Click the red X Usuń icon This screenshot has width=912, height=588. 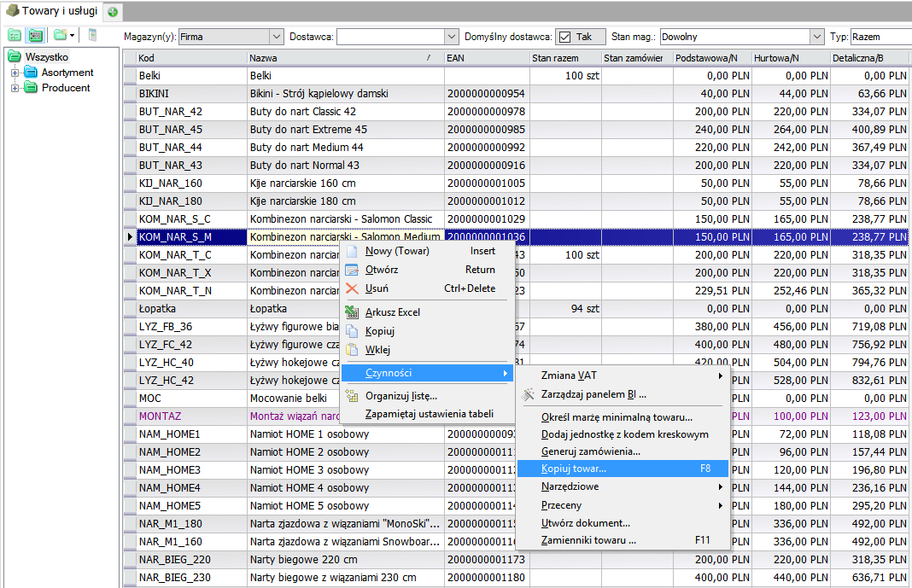click(352, 288)
